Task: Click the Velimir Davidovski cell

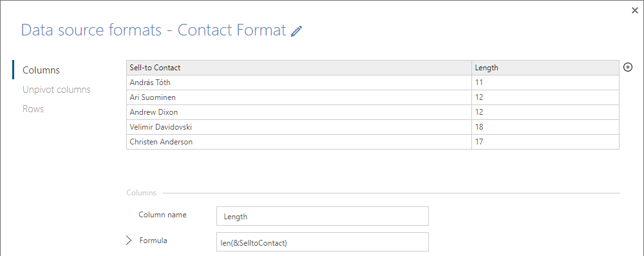Action: tap(299, 127)
